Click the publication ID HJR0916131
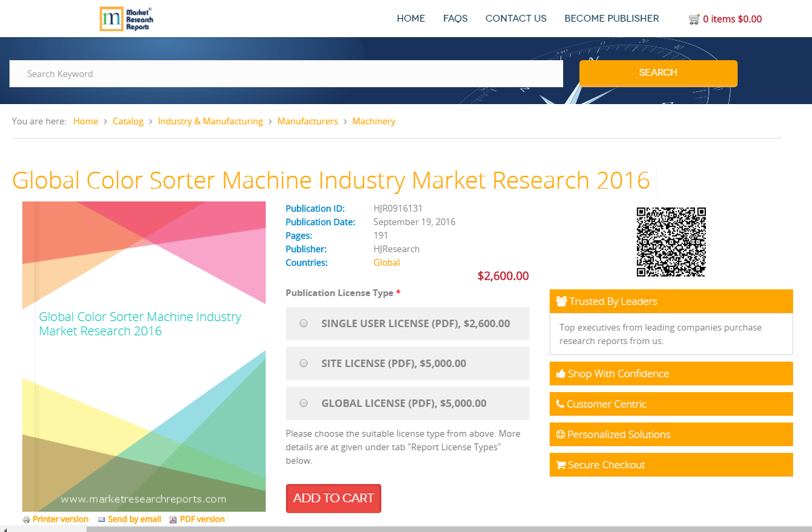Image resolution: width=812 pixels, height=532 pixels. tap(398, 208)
